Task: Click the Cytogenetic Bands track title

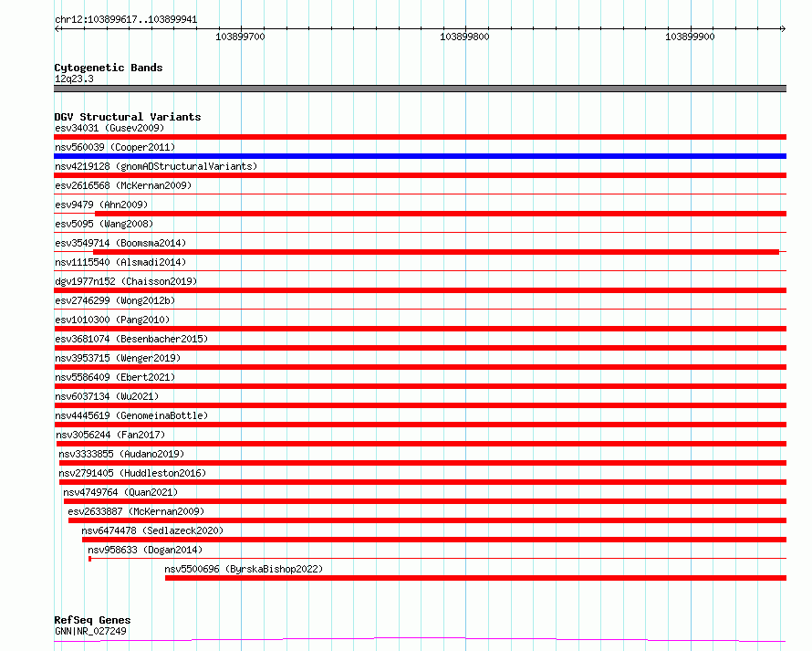Action: tap(109, 68)
